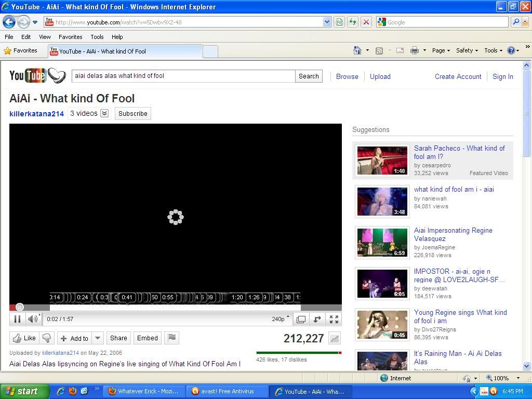532x399 pixels.
Task: Open the Safety command dropdown
Action: pos(467,50)
